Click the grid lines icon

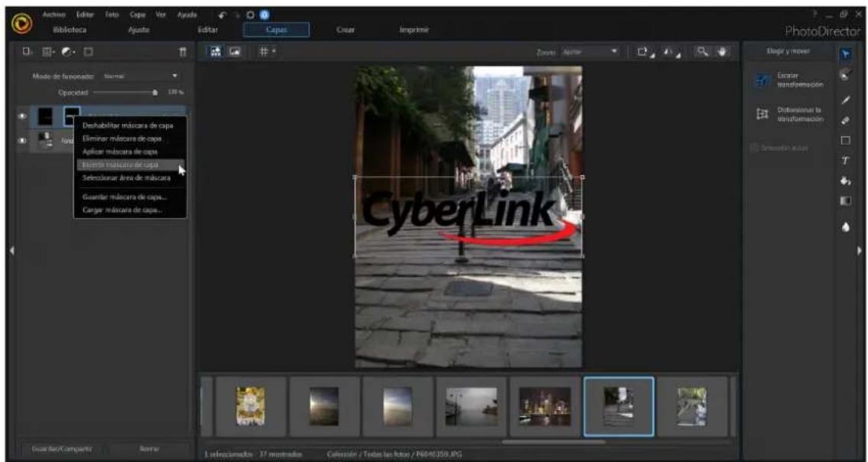coord(264,51)
